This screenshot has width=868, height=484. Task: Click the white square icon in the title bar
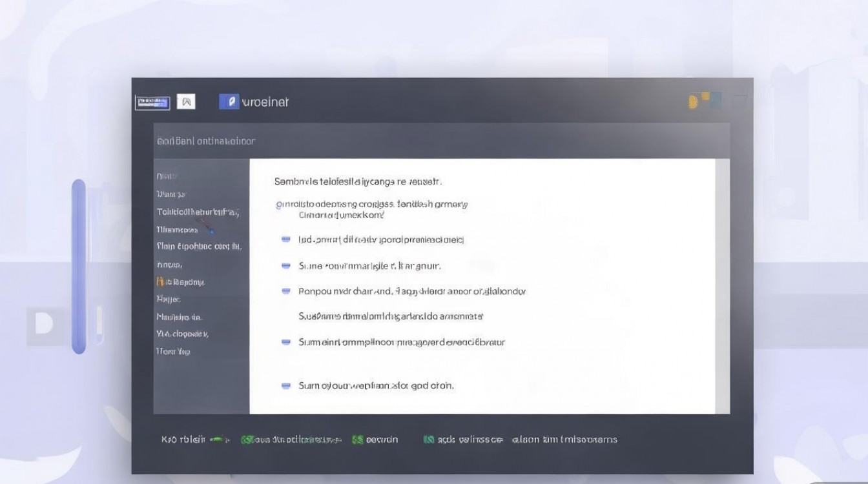tap(186, 102)
